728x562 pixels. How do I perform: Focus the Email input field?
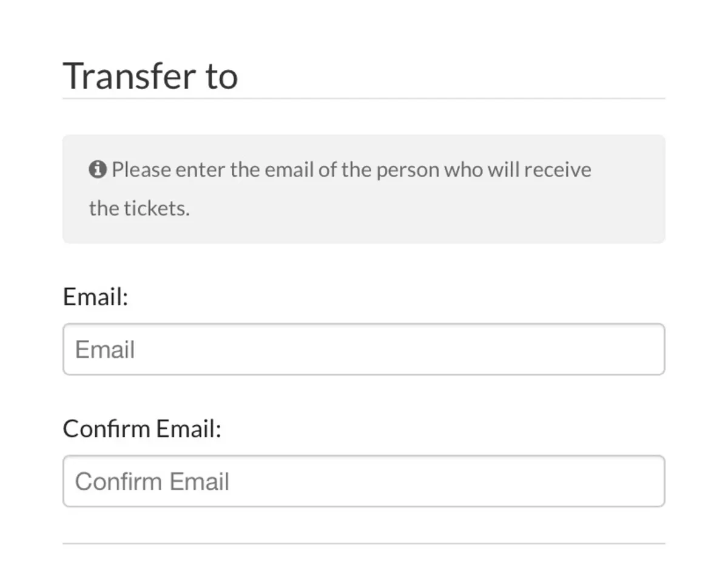coord(364,349)
